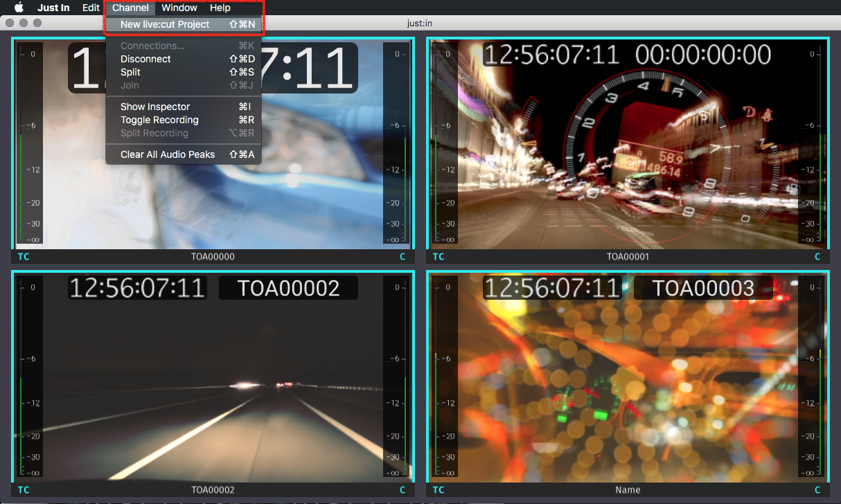Click the left audio meter of the TOA00001 viewer
The width and height of the screenshot is (841, 504).
(x=444, y=143)
